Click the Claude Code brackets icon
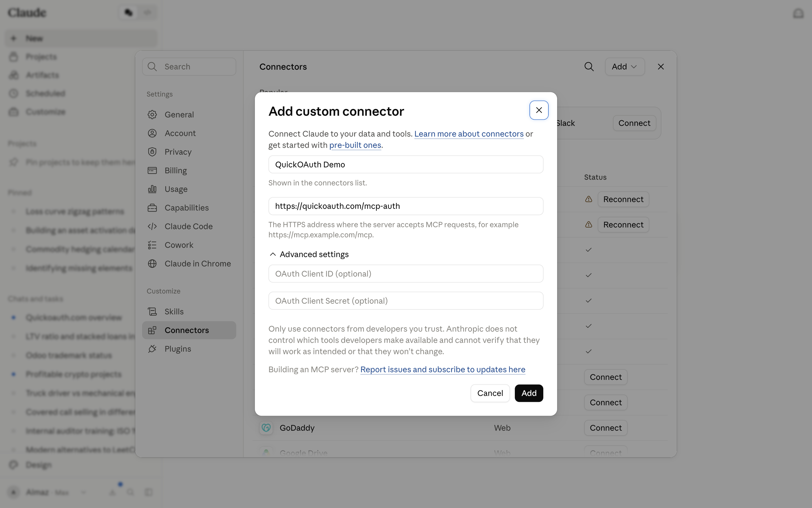The height and width of the screenshot is (508, 812). coord(152,226)
